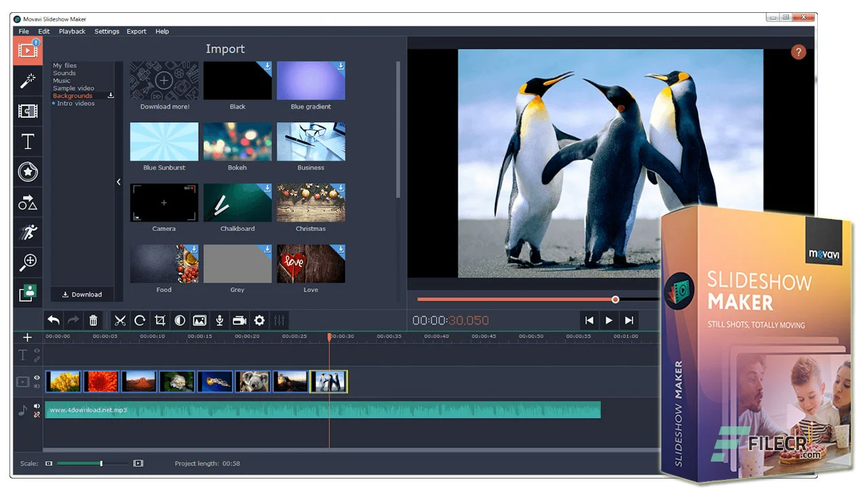Download the Black background via corner arrow

pos(268,66)
